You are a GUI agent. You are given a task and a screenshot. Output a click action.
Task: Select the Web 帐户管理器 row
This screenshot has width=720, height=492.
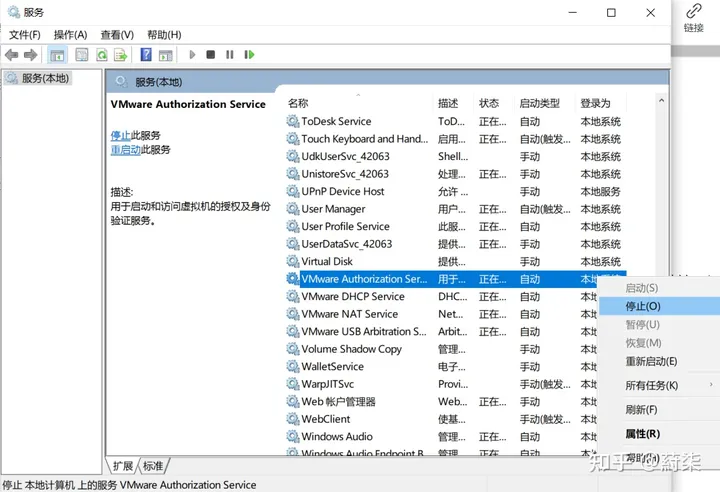pyautogui.click(x=441, y=402)
